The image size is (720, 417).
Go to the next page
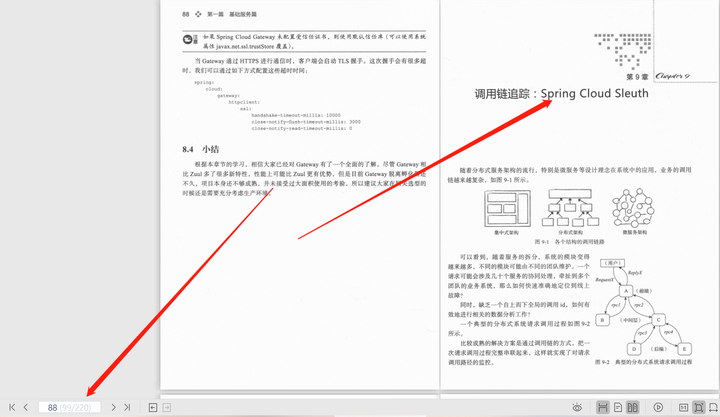coord(113,407)
